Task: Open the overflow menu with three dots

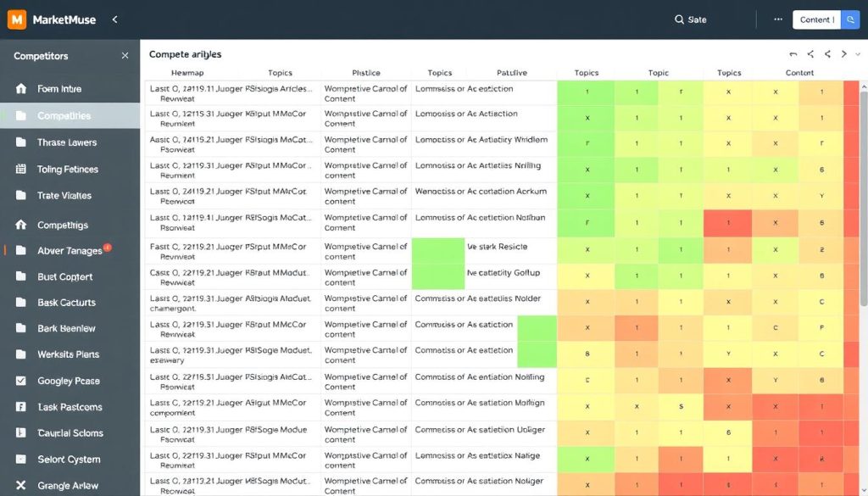Action: point(778,19)
